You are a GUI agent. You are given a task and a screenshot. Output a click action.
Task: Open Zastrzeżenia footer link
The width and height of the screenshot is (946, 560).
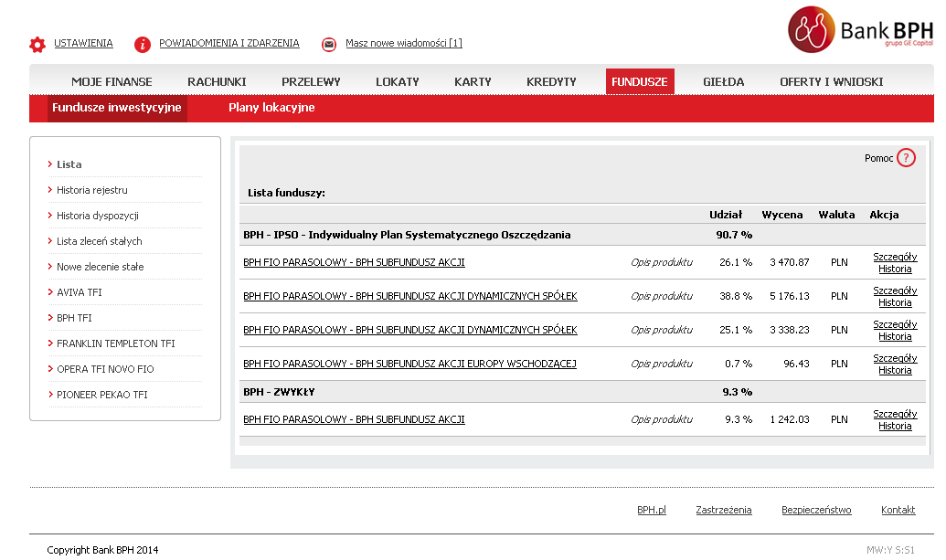(723, 510)
